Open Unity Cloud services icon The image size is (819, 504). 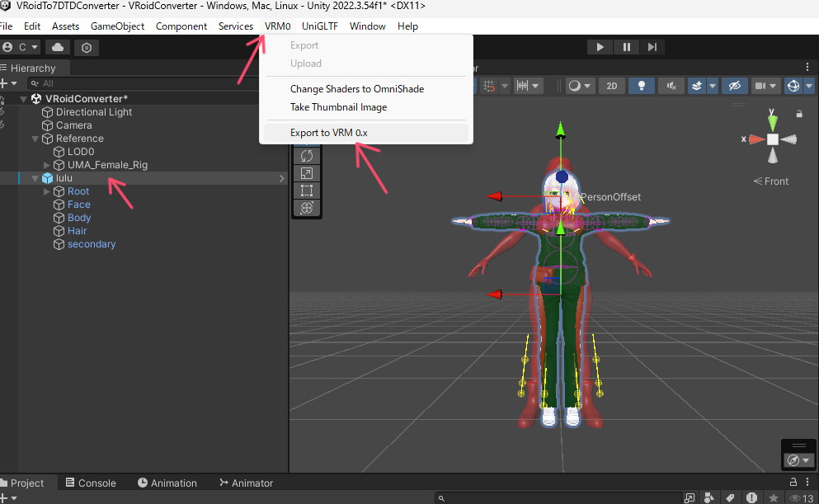coord(59,47)
